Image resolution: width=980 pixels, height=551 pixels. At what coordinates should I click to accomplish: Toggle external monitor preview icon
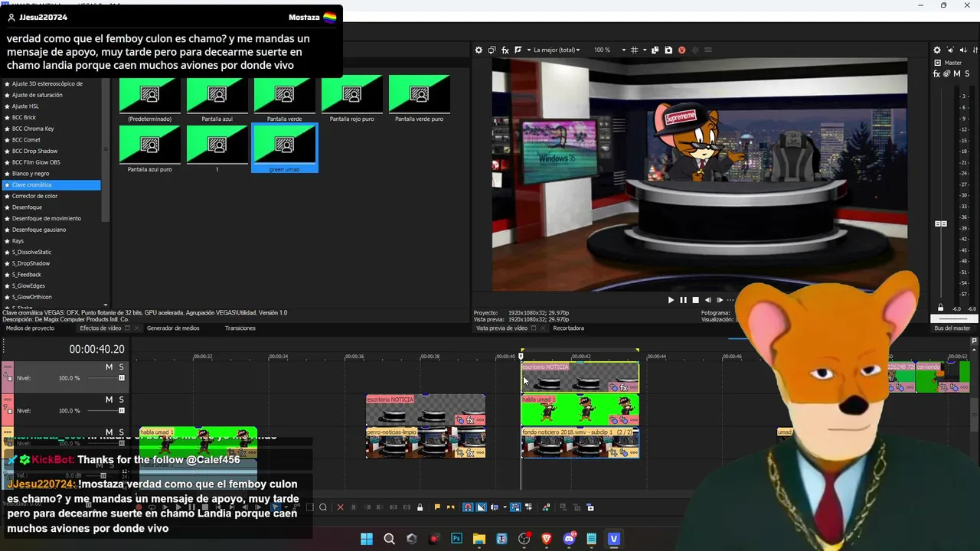[492, 50]
